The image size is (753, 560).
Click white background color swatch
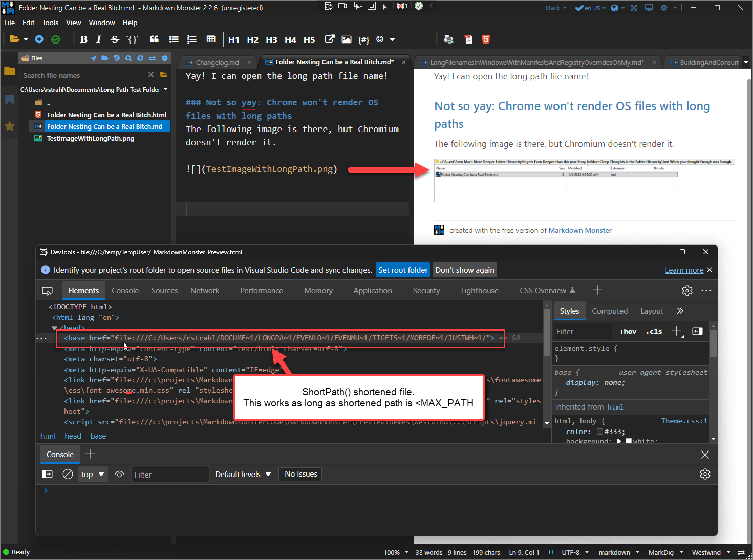coord(629,441)
